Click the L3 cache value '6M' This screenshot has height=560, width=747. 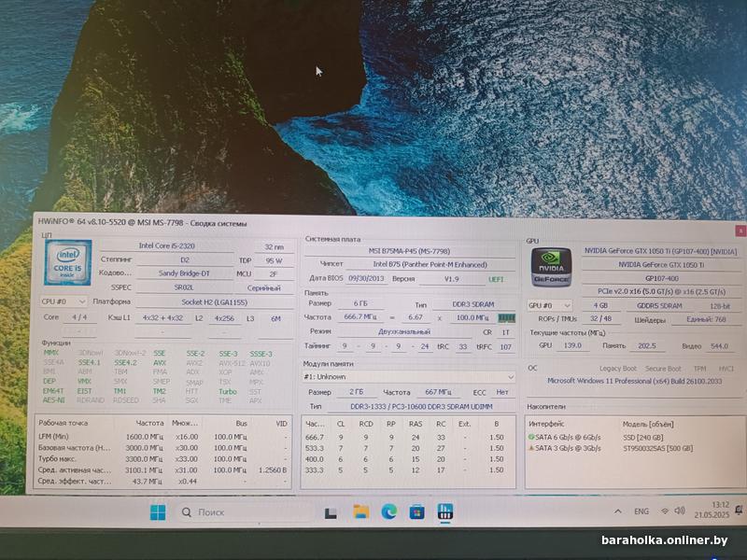coord(275,318)
